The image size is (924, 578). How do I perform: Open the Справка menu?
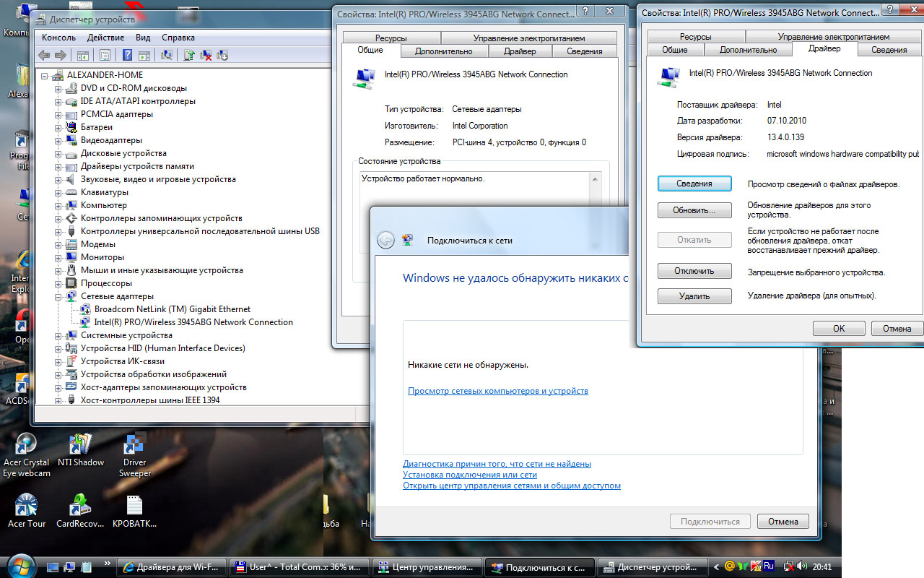[x=178, y=37]
